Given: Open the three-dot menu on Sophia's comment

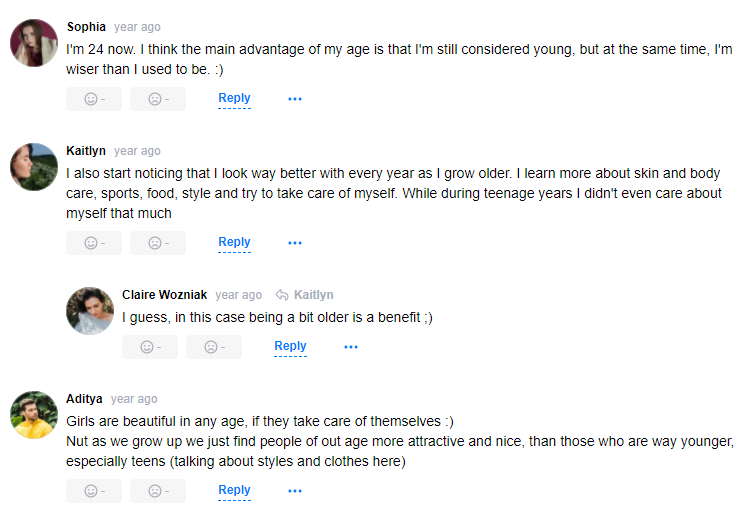Looking at the screenshot, I should pos(295,99).
